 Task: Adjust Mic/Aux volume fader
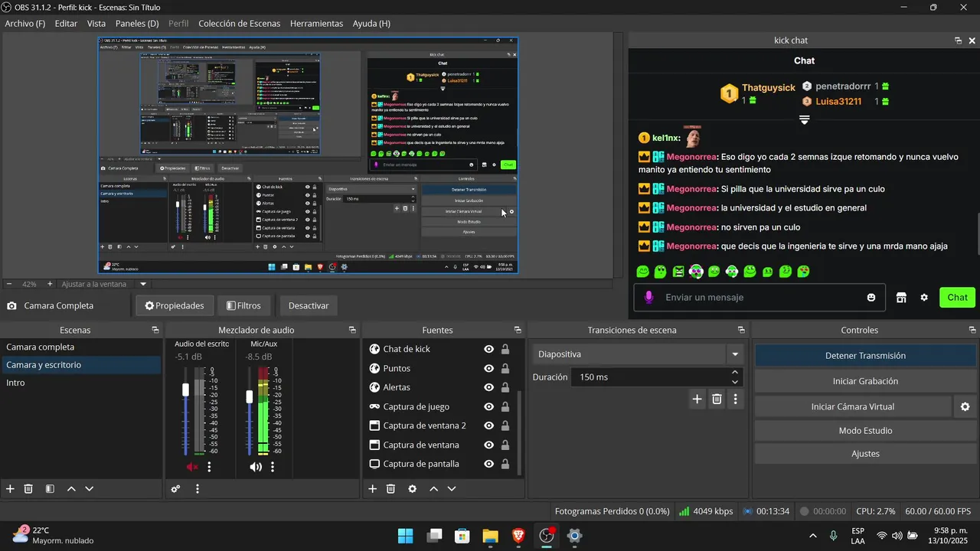tap(249, 396)
